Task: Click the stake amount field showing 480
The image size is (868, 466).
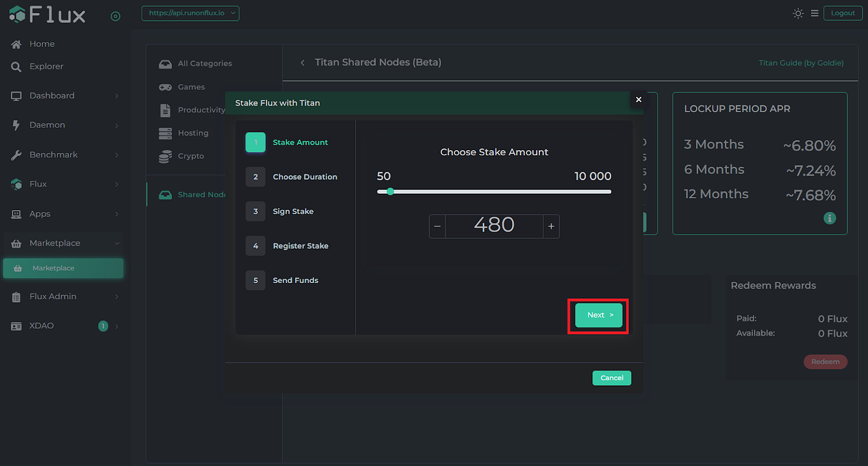Action: [494, 226]
